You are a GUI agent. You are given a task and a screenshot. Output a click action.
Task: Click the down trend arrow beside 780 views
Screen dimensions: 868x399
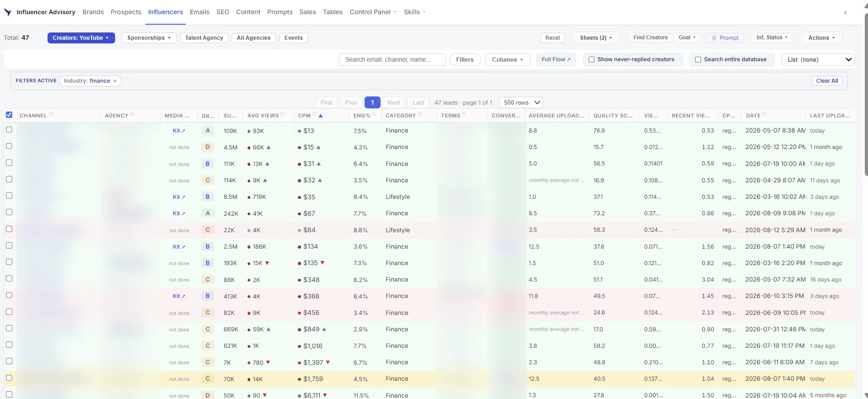click(x=268, y=362)
